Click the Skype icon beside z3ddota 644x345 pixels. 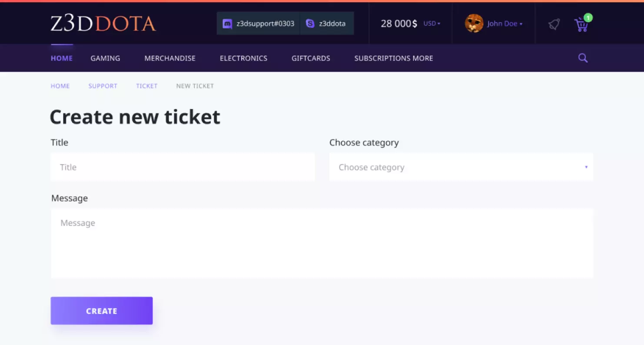pyautogui.click(x=310, y=24)
